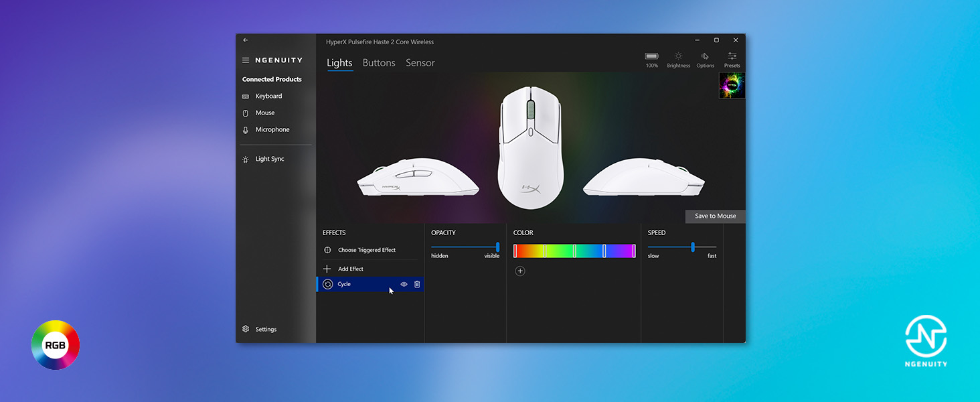Open the Brightness adjustment icon
980x402 pixels.
coord(678,59)
